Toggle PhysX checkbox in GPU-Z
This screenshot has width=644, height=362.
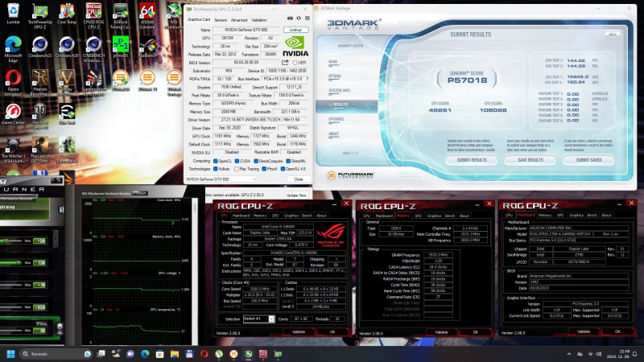pos(264,169)
